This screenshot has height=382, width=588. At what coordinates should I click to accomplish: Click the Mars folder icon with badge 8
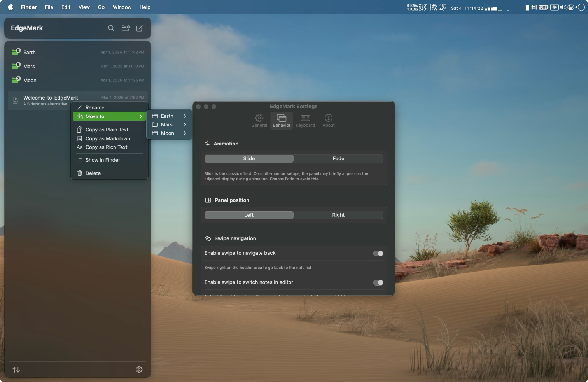(x=16, y=66)
